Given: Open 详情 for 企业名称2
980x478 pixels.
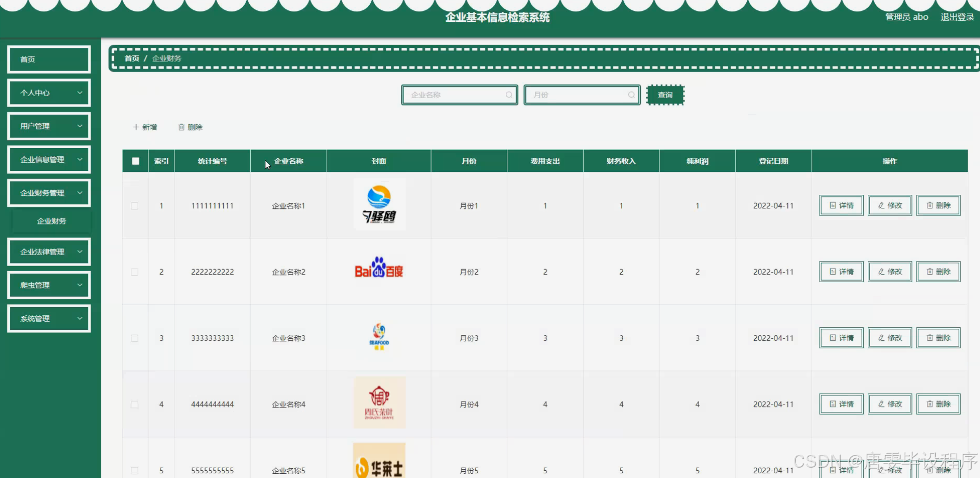Looking at the screenshot, I should click(x=841, y=272).
